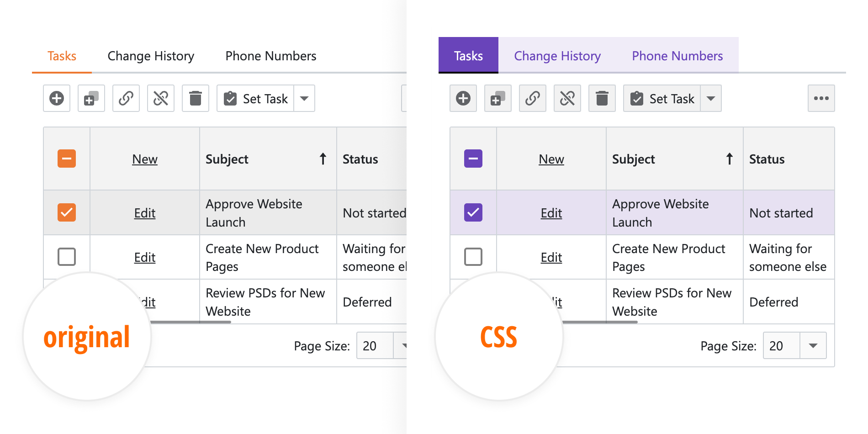Image resolution: width=868 pixels, height=434 pixels.
Task: Click the Subject sort arrow in CSS panel
Action: coord(730,159)
